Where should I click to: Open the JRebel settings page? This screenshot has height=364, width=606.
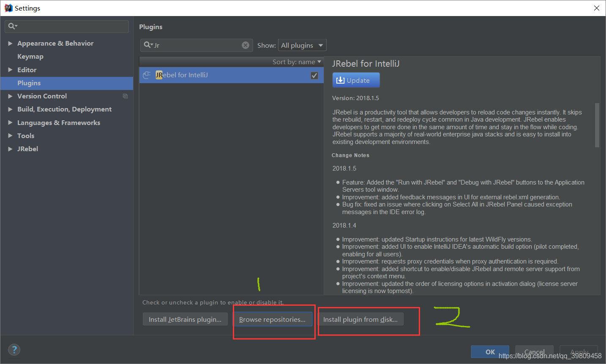point(28,149)
